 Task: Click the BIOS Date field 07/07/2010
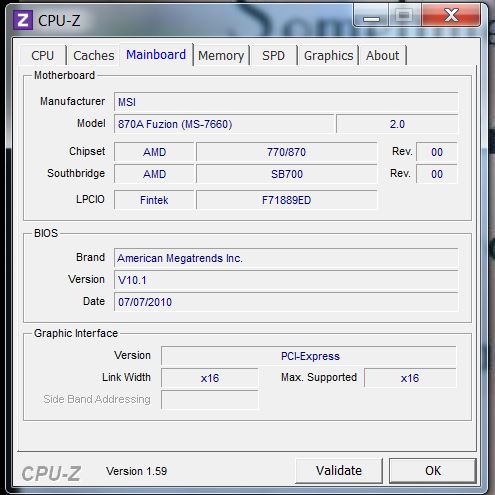[x=286, y=302]
